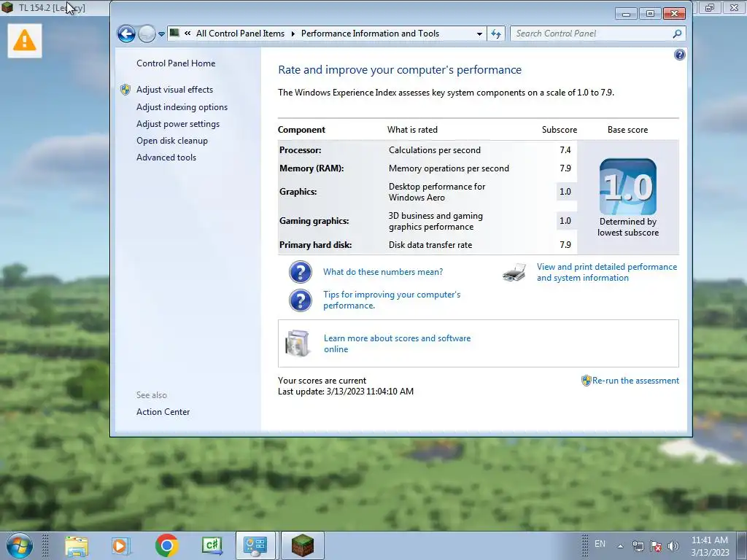Open Google Chrome from the taskbar
The width and height of the screenshot is (747, 560).
[x=167, y=545]
